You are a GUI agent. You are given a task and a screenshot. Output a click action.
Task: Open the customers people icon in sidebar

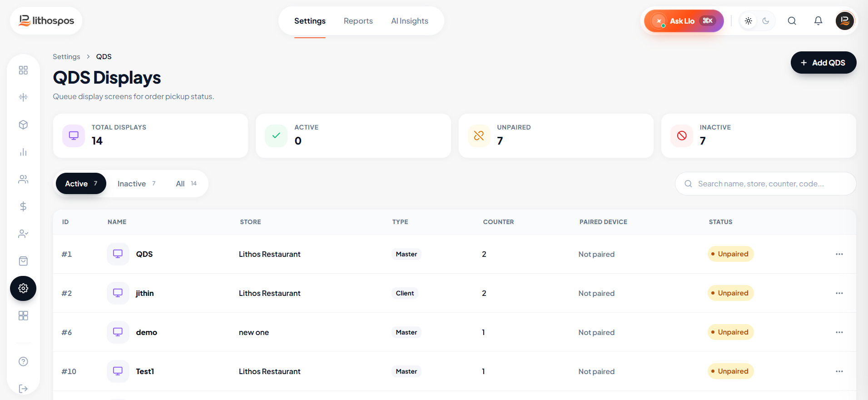(x=23, y=179)
